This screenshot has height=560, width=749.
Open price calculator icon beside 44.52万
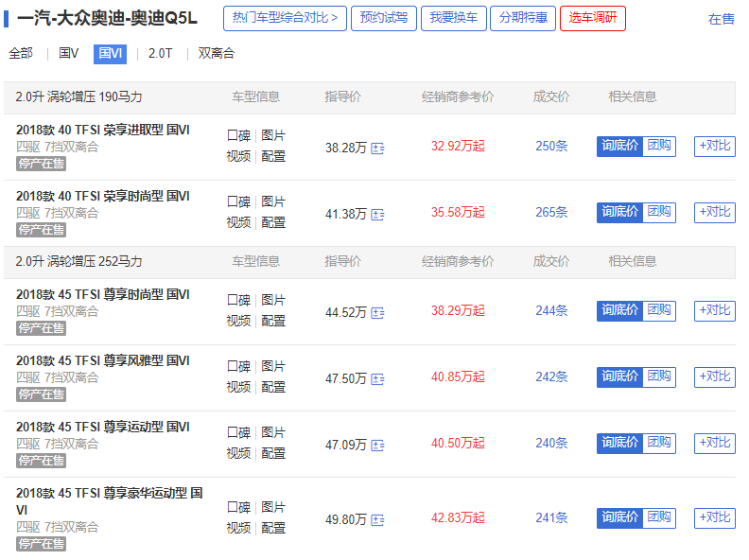[x=377, y=313]
